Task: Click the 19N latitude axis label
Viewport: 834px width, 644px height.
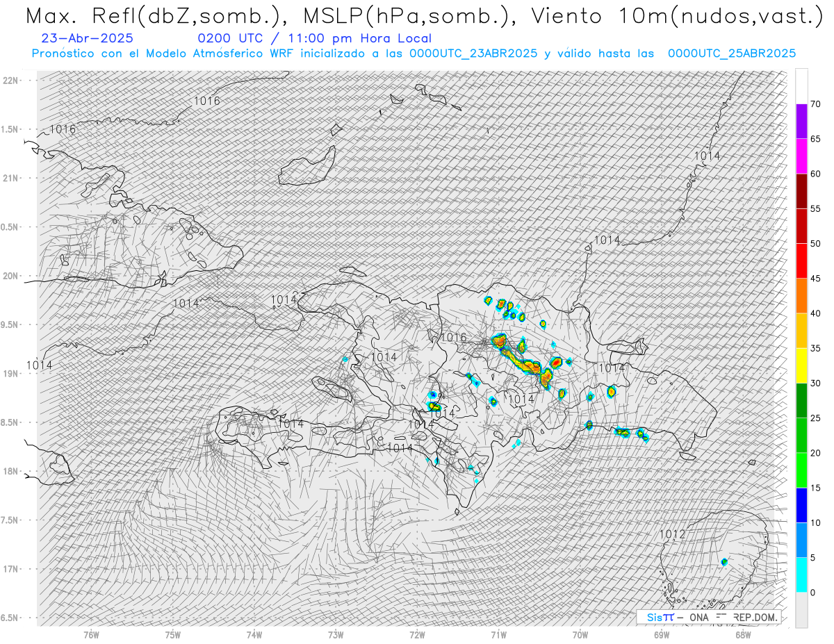Action: point(10,374)
